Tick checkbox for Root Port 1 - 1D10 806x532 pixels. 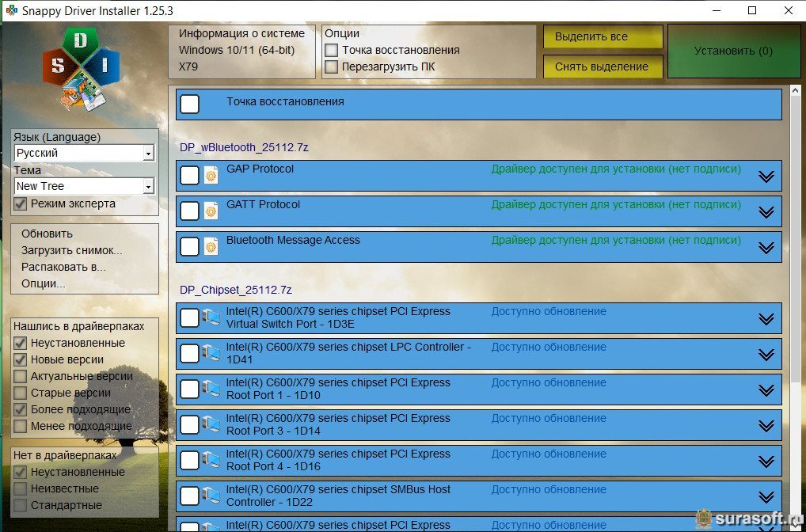(190, 389)
